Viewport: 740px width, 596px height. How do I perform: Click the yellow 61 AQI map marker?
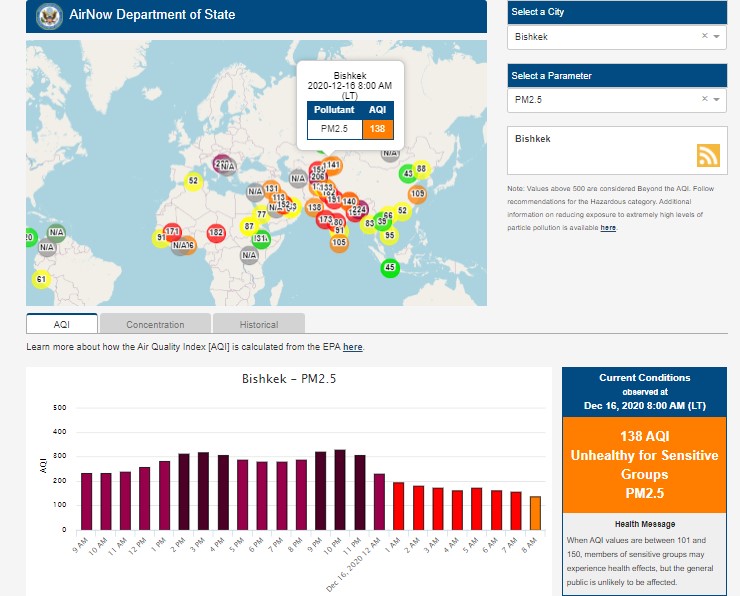(x=41, y=279)
